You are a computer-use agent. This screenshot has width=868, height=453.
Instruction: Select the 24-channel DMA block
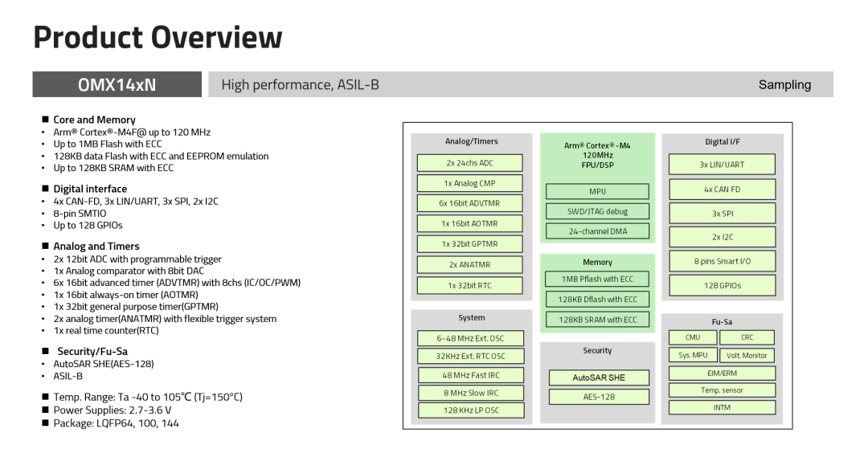click(x=597, y=231)
